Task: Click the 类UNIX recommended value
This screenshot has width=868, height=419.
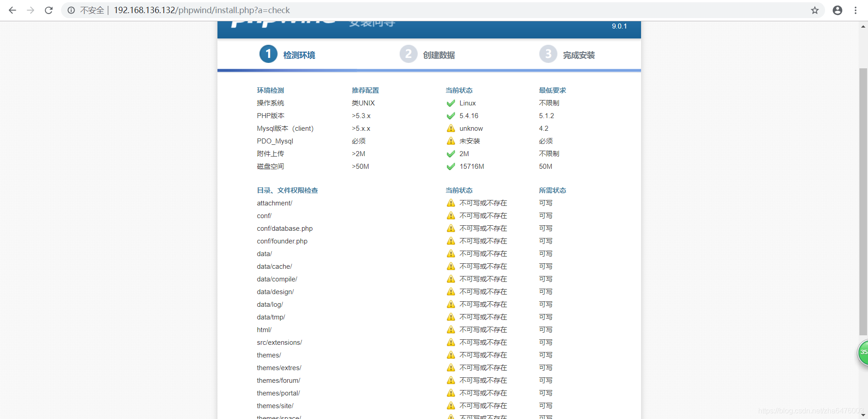Action: pyautogui.click(x=363, y=103)
